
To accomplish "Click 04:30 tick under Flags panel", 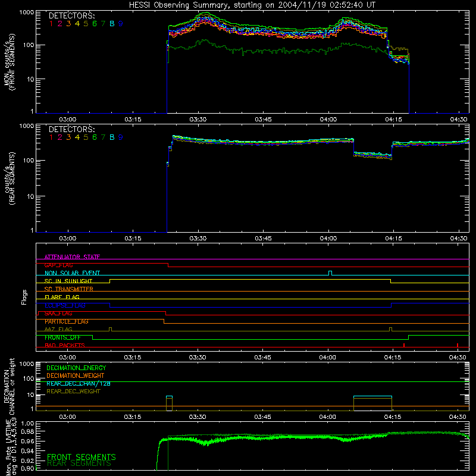I will (x=458, y=358).
